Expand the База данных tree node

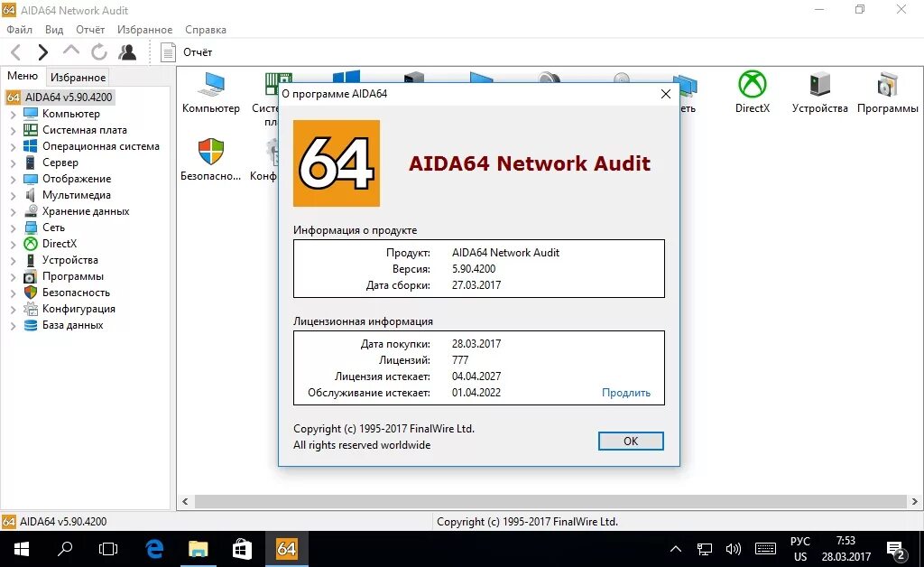point(13,326)
